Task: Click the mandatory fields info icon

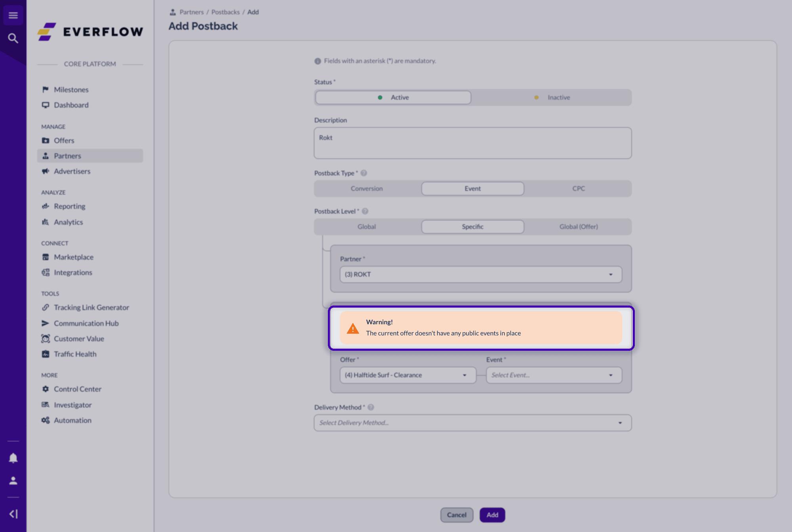Action: (318, 61)
